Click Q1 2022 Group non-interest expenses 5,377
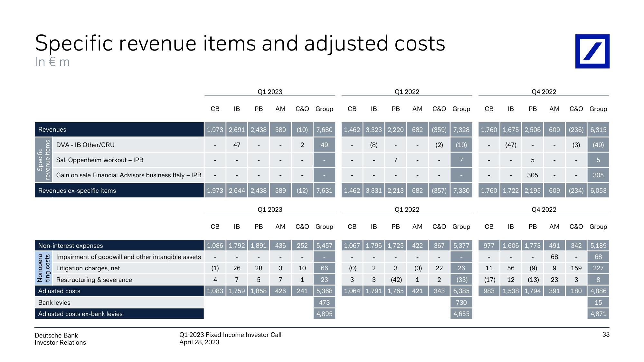644x362 pixels. click(461, 246)
